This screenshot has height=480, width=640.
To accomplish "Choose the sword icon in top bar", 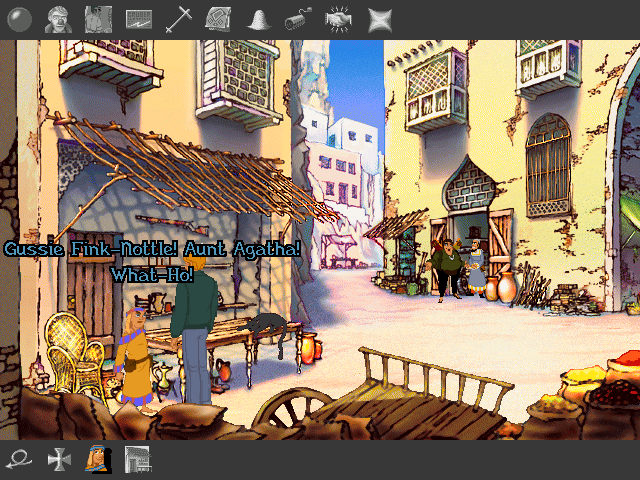I will pyautogui.click(x=178, y=19).
